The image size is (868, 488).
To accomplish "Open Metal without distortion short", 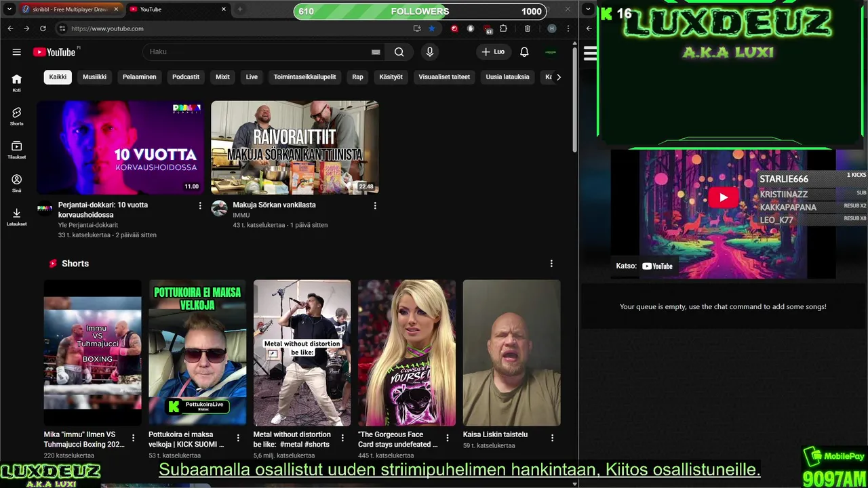I will pos(302,352).
